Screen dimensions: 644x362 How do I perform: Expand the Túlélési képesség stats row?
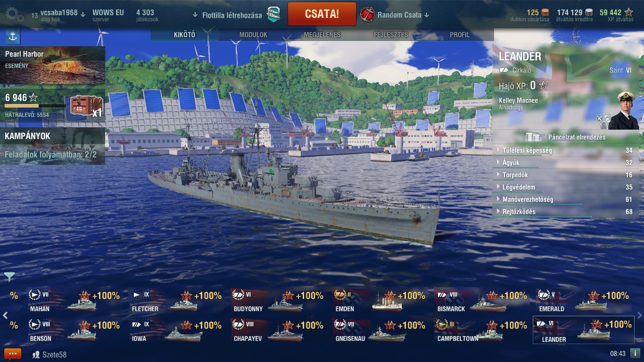tap(565, 151)
